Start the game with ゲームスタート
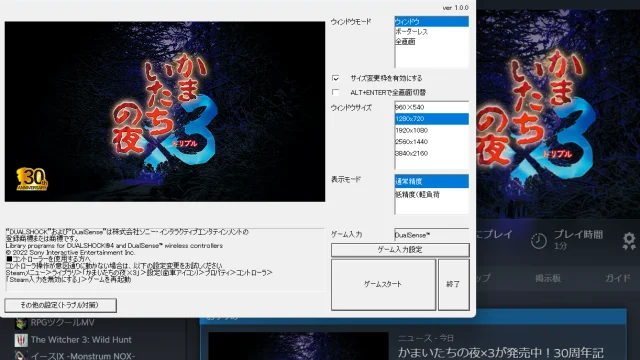The image size is (640, 360). [383, 284]
